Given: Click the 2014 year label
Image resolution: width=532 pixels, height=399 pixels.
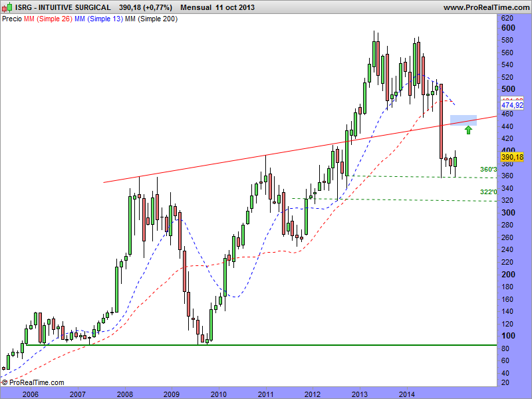Looking at the screenshot, I should point(407,394).
